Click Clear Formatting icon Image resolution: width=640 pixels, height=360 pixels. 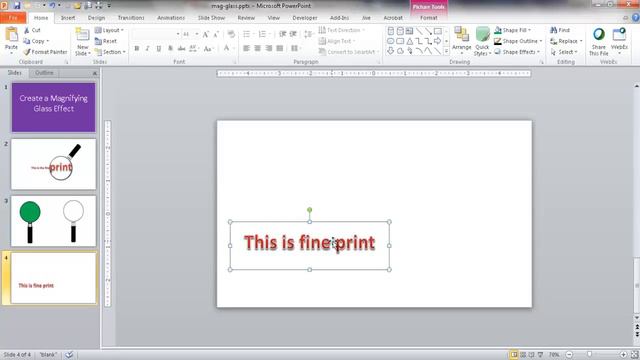231,34
